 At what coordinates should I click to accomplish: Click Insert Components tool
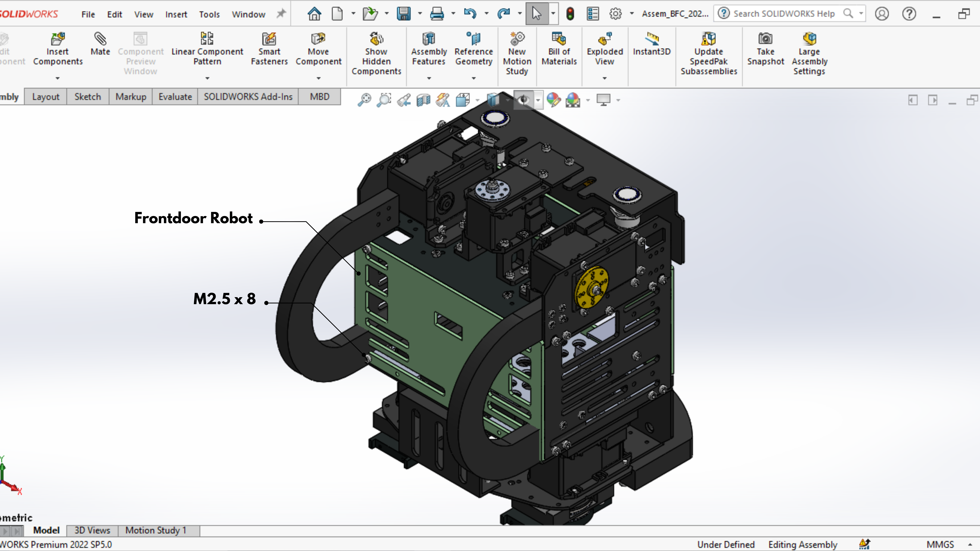coord(58,49)
